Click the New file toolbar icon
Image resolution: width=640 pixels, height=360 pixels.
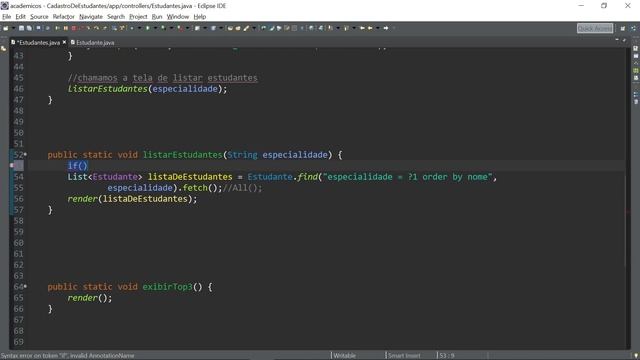click(x=6, y=28)
